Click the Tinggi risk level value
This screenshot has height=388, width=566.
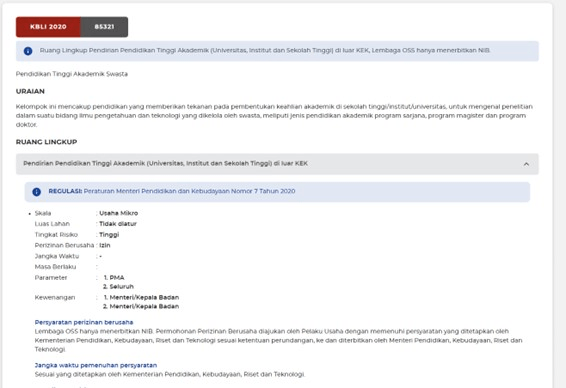pos(109,235)
